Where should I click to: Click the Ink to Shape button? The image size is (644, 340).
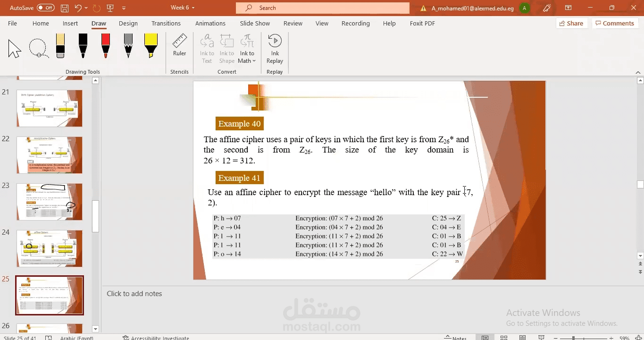click(227, 48)
